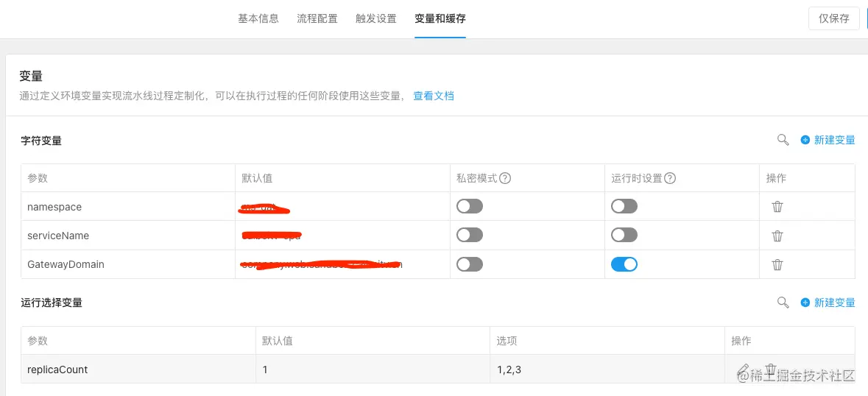Click search icon in 运行选择变量 section
The image size is (868, 396).
click(x=783, y=302)
